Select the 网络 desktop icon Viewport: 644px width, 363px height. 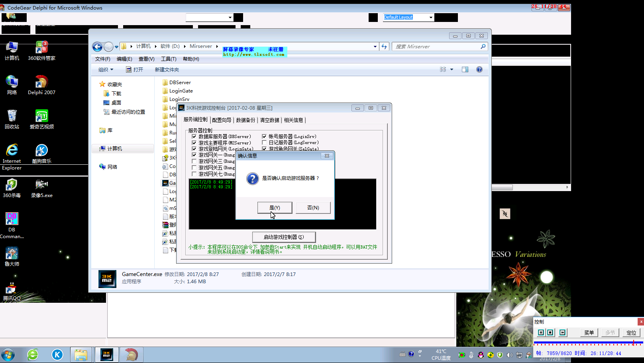tap(12, 85)
